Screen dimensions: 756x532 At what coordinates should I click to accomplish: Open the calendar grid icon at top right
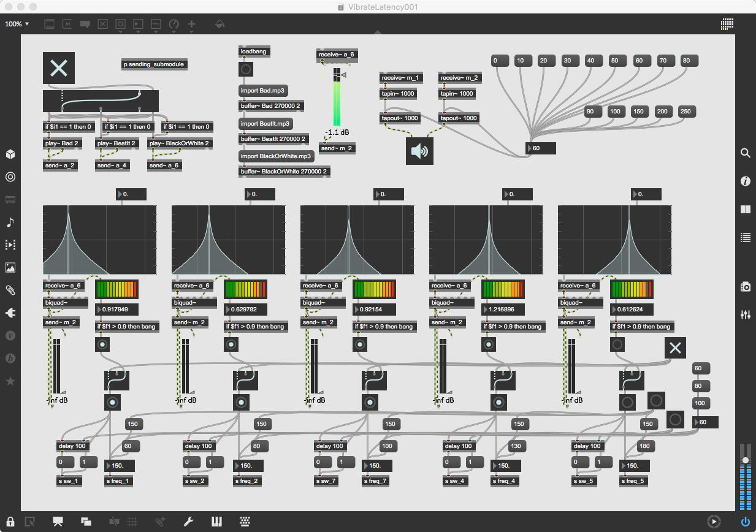pos(728,24)
